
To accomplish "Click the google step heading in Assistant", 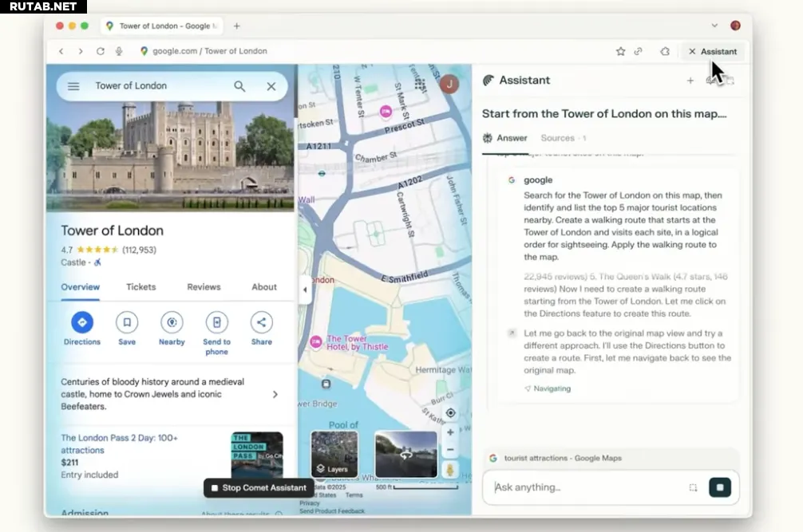I will [x=538, y=180].
